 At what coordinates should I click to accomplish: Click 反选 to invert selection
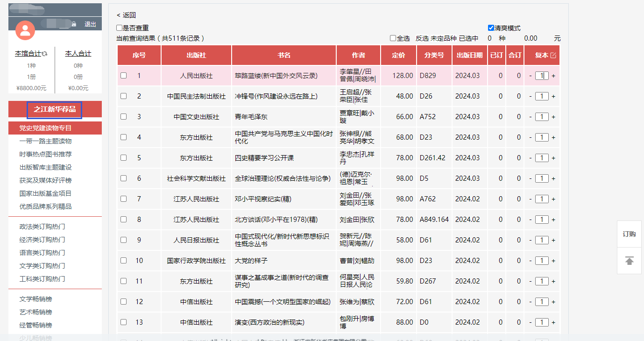click(422, 38)
